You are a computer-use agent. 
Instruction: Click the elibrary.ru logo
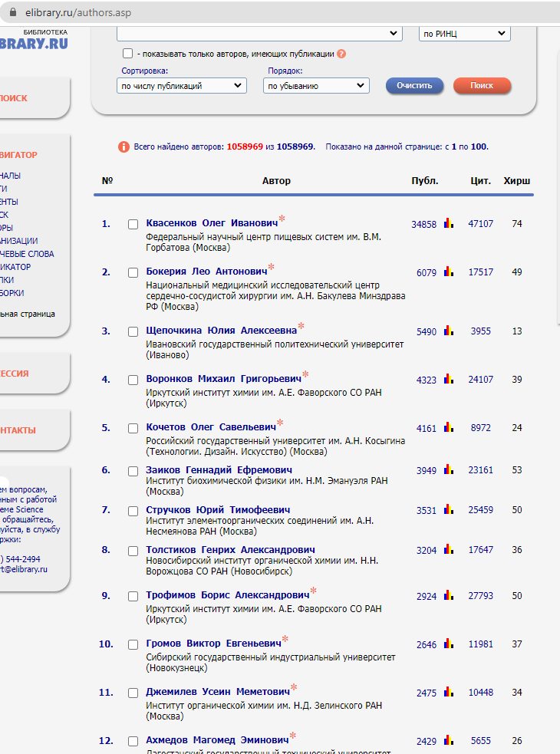[x=34, y=39]
